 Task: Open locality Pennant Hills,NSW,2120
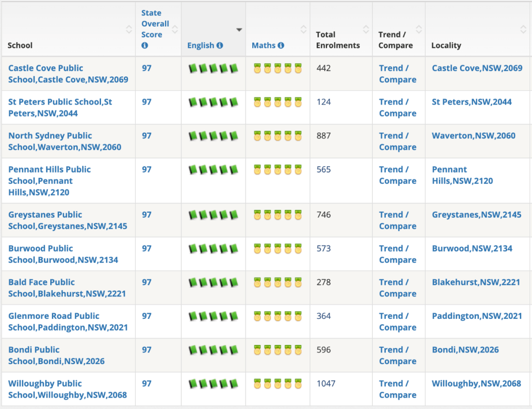click(x=463, y=175)
